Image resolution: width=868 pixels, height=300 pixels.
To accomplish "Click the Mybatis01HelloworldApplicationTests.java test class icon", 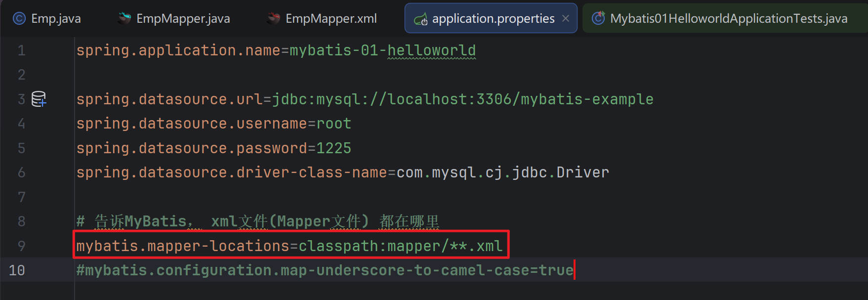I will 598,19.
